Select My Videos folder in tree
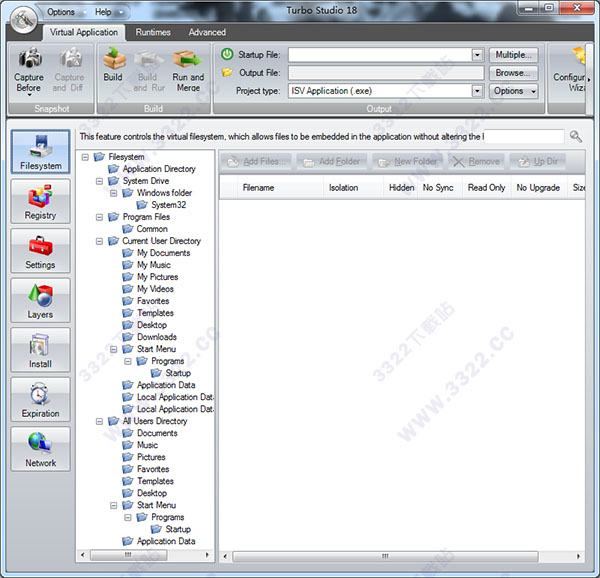The height and width of the screenshot is (578, 600). (155, 289)
